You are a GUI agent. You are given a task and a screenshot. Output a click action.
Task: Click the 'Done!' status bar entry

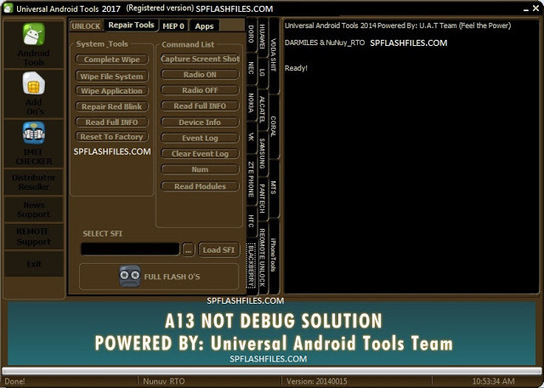click(15, 381)
